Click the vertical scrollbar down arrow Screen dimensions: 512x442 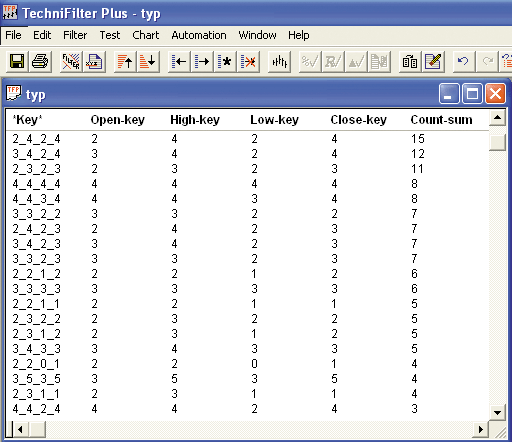click(497, 413)
